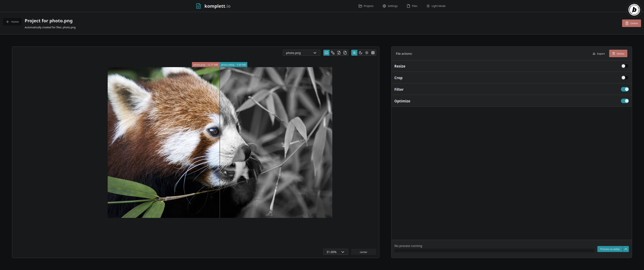Open Projects in top navigation

coord(366,6)
